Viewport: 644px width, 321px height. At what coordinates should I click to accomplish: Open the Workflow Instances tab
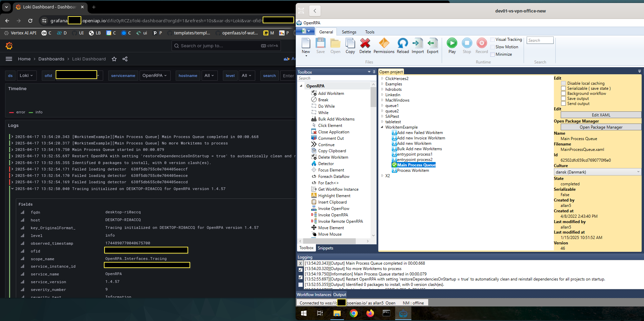coord(314,295)
